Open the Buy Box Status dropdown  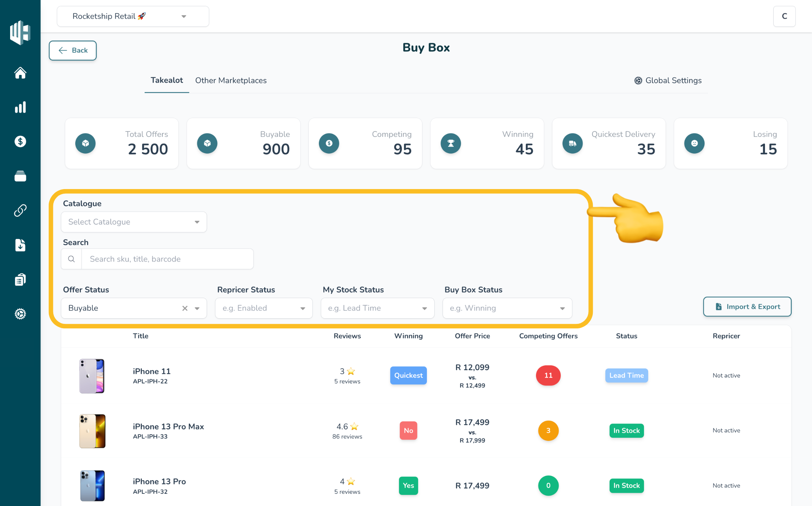(507, 308)
